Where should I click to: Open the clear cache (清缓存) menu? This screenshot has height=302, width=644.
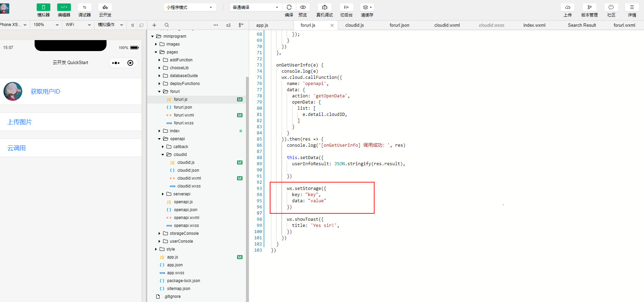click(367, 7)
